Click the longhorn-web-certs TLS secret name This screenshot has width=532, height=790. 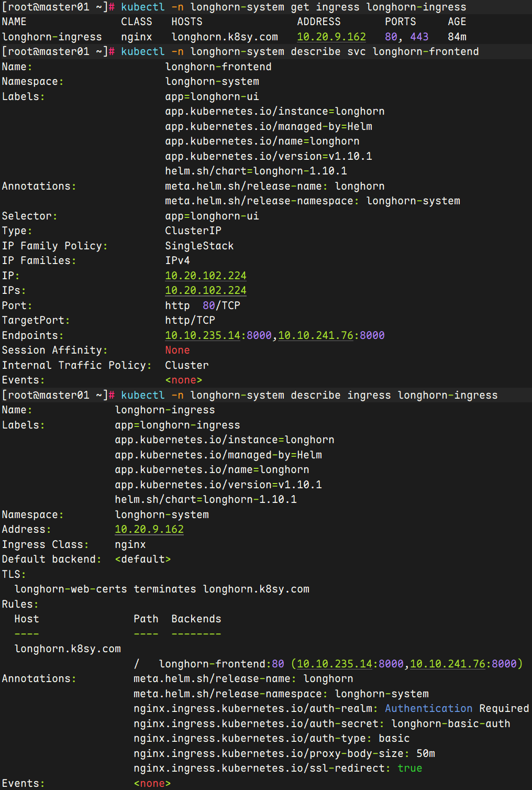click(71, 589)
